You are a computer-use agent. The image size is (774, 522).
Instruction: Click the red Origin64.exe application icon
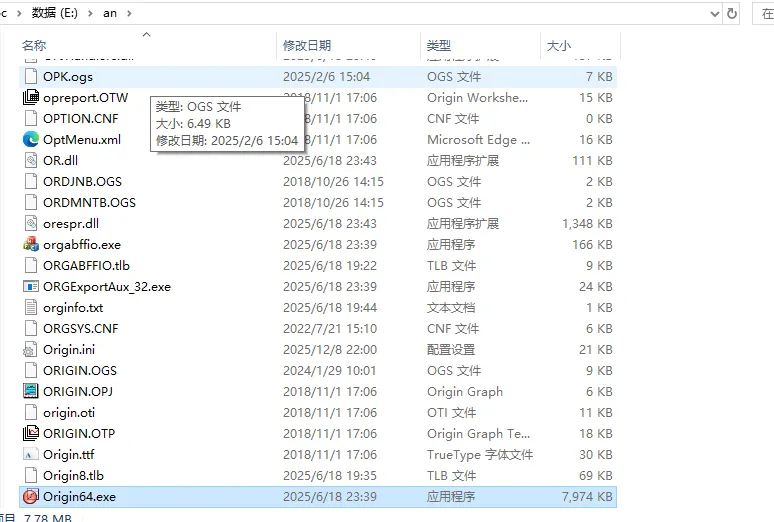[31, 496]
